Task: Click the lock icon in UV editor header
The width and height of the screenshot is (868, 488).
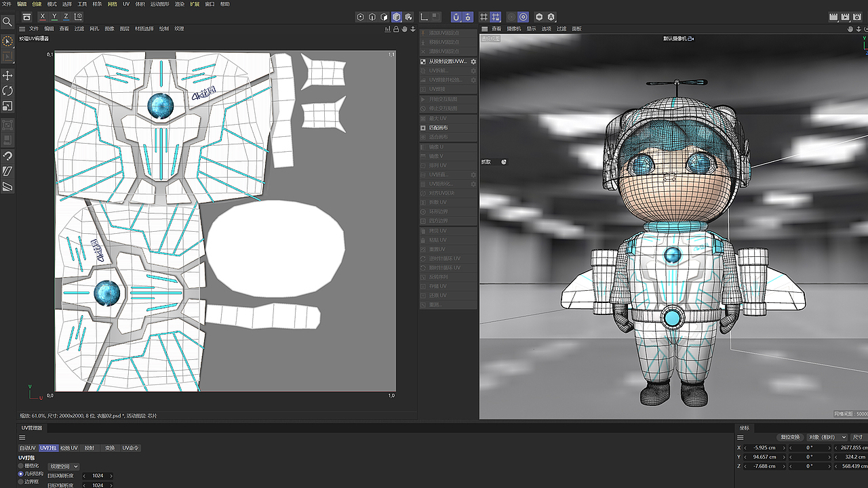Action: [396, 29]
